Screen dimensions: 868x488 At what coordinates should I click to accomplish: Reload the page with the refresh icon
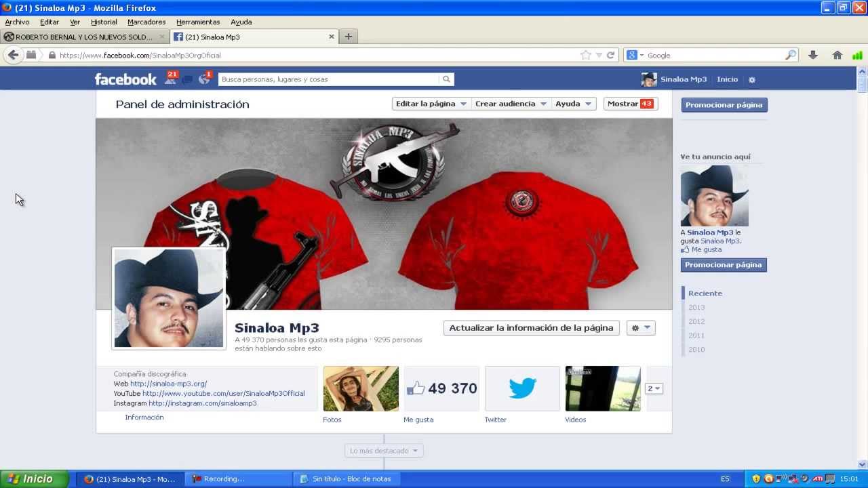click(x=610, y=56)
